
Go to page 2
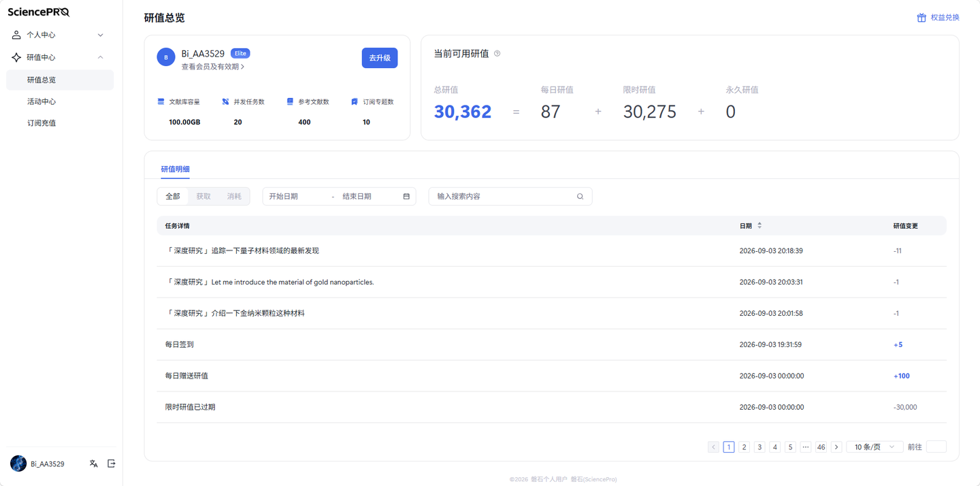(744, 447)
